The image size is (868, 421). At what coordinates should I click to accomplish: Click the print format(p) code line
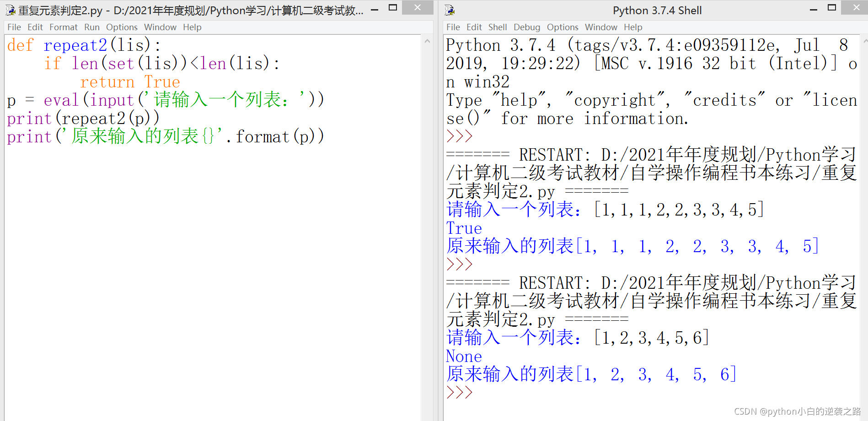(166, 137)
